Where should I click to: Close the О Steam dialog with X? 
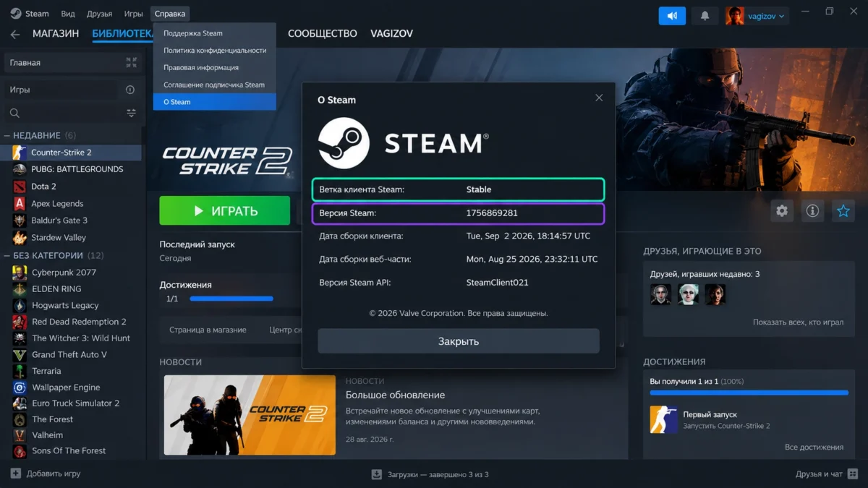[x=599, y=98]
